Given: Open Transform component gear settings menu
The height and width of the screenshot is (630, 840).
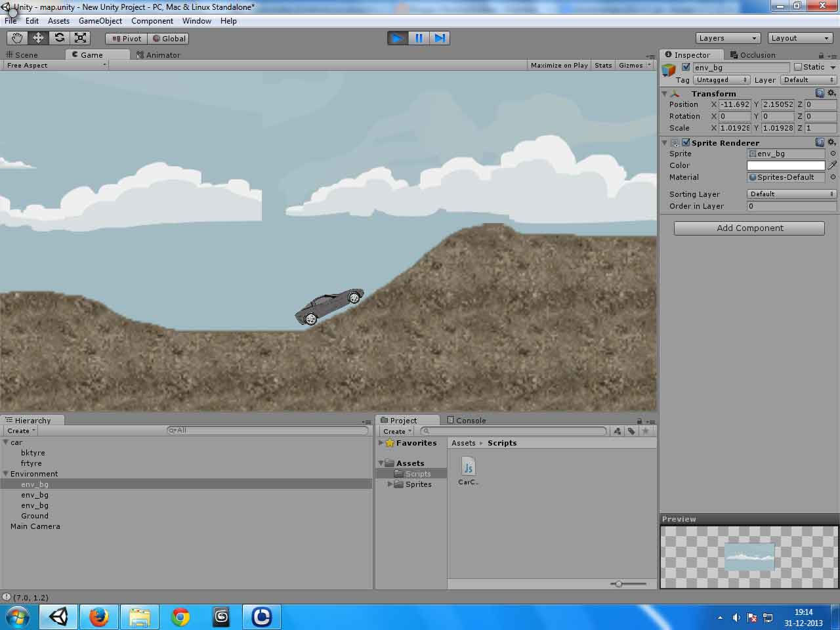Looking at the screenshot, I should pos(831,93).
